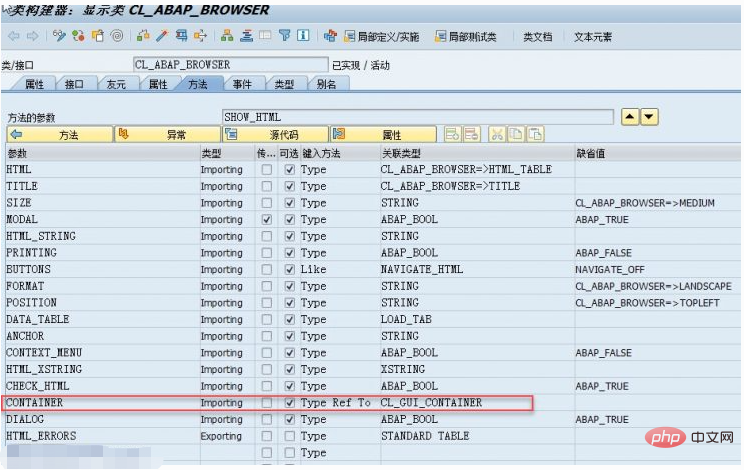Click the 文本元素 button

593,37
